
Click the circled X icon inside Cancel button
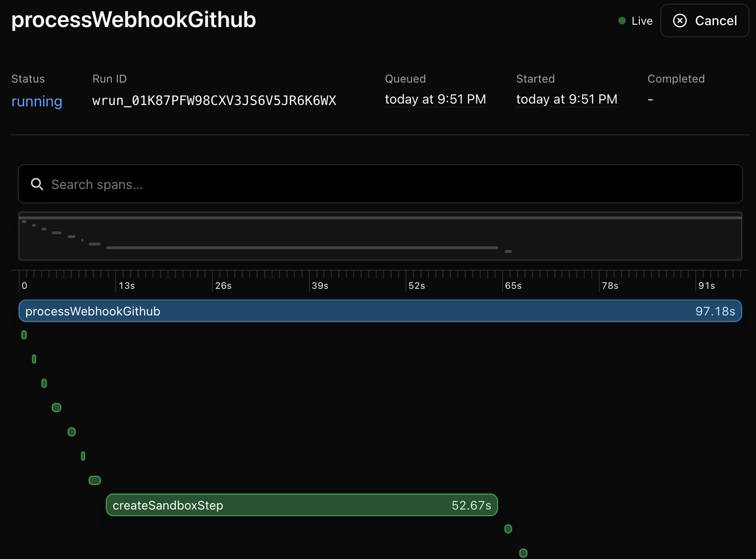(680, 21)
